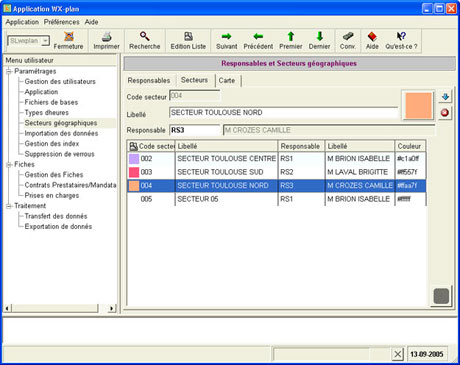Click the date 13-09-2005 in status bar
The image size is (460, 365).
click(x=427, y=354)
